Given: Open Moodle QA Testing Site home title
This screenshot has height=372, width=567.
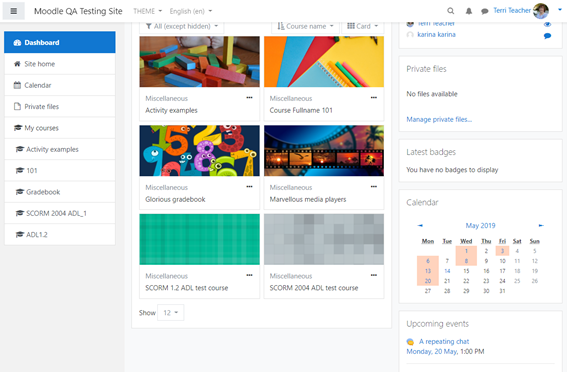Looking at the screenshot, I should [x=78, y=11].
